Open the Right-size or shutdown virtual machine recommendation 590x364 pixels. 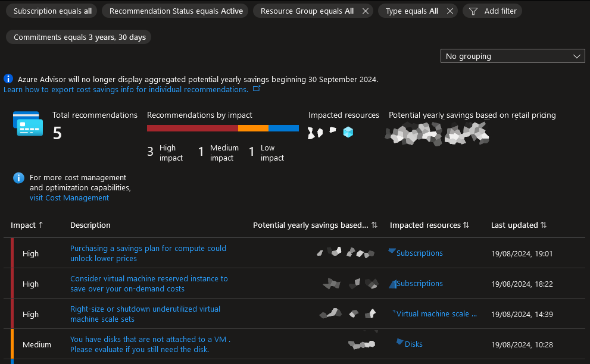[x=145, y=313]
